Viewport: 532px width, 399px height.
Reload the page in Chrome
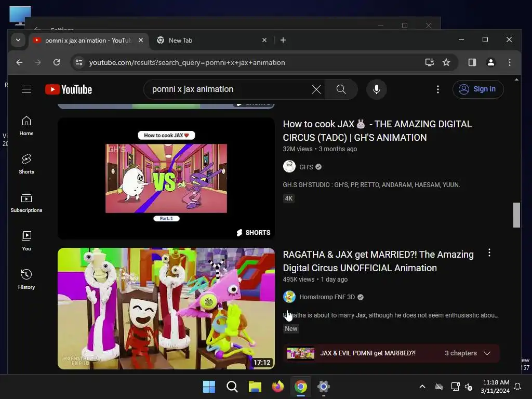(57, 62)
